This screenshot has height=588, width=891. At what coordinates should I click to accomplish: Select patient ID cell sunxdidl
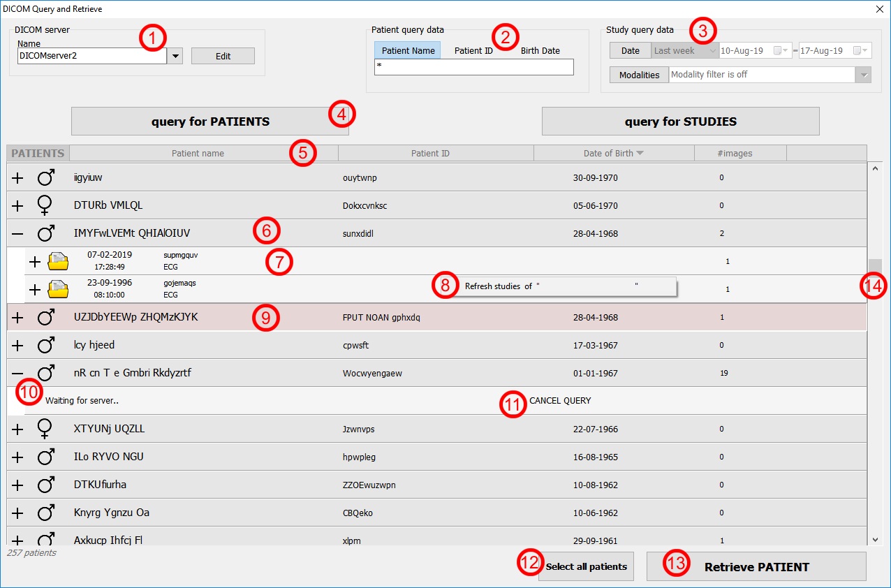pos(358,233)
